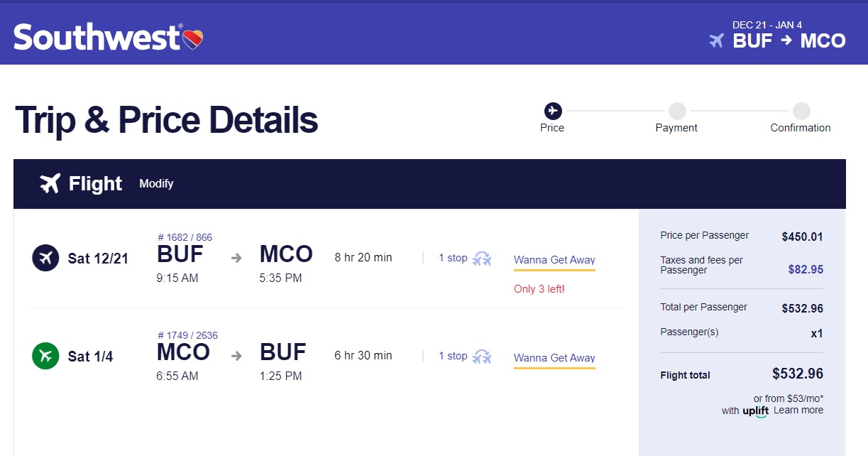Click the $82.95 taxes and fees amount
This screenshot has height=456, width=868.
point(806,269)
